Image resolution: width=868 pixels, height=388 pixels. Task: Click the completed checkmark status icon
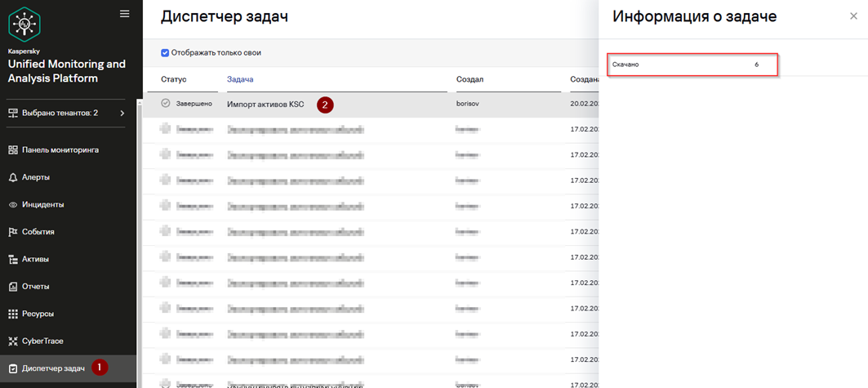[166, 104]
